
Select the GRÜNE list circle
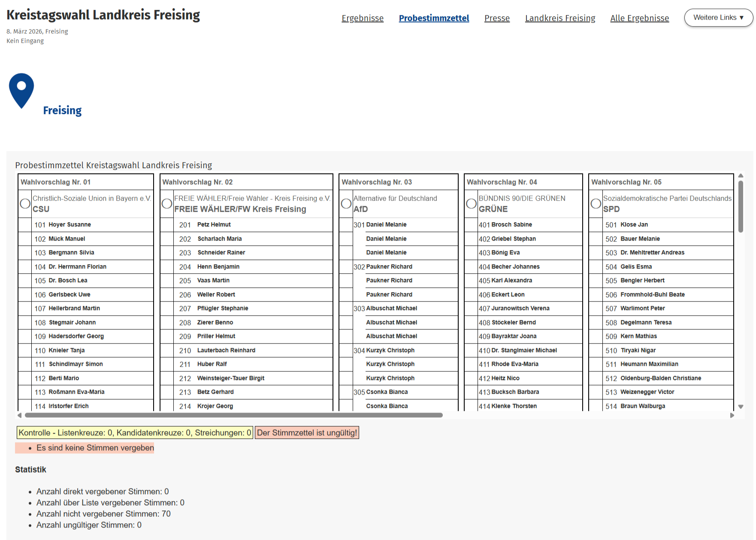[x=472, y=203]
